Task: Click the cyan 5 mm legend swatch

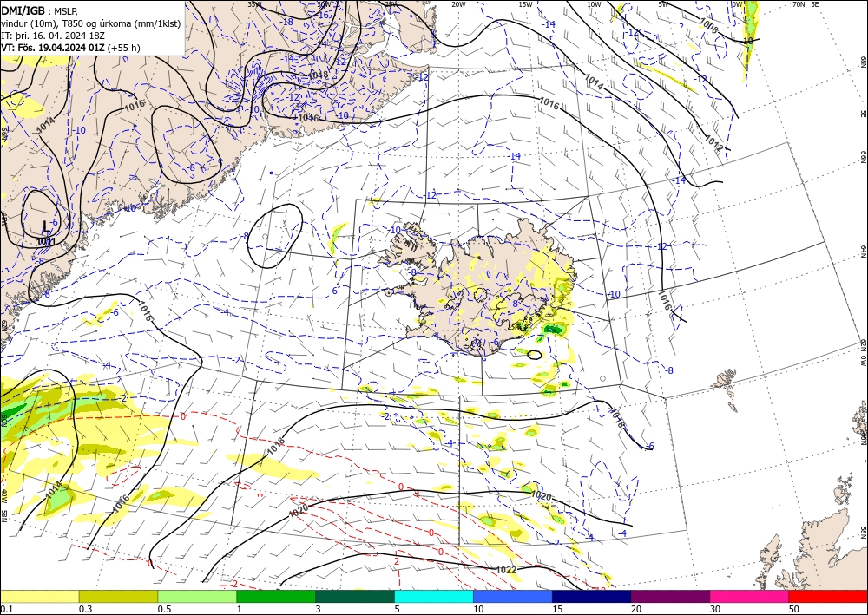Action: [x=434, y=596]
